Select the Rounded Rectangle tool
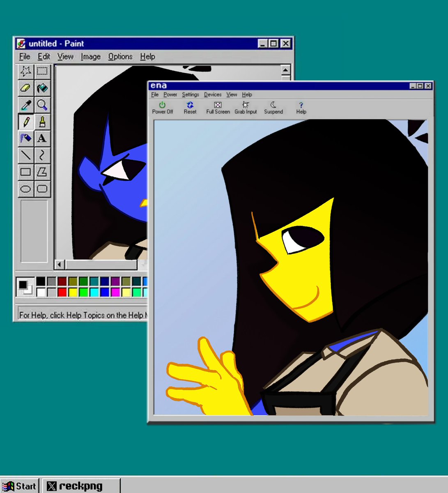448x493 pixels. pos(42,189)
